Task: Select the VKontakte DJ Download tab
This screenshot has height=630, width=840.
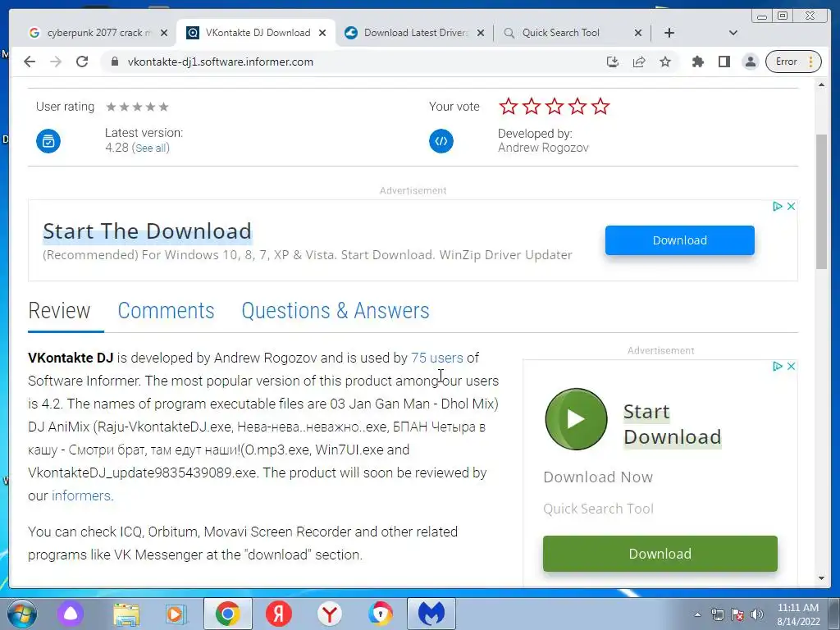Action: [257, 33]
